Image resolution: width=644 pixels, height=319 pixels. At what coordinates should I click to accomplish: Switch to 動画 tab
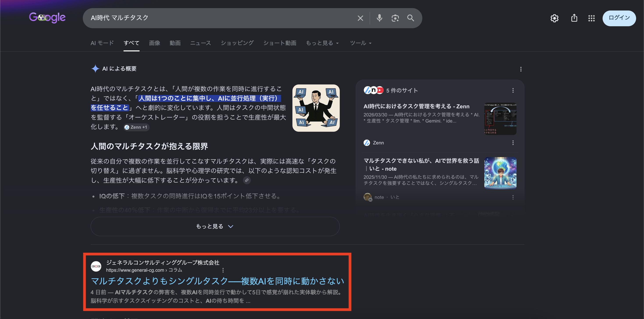(175, 43)
